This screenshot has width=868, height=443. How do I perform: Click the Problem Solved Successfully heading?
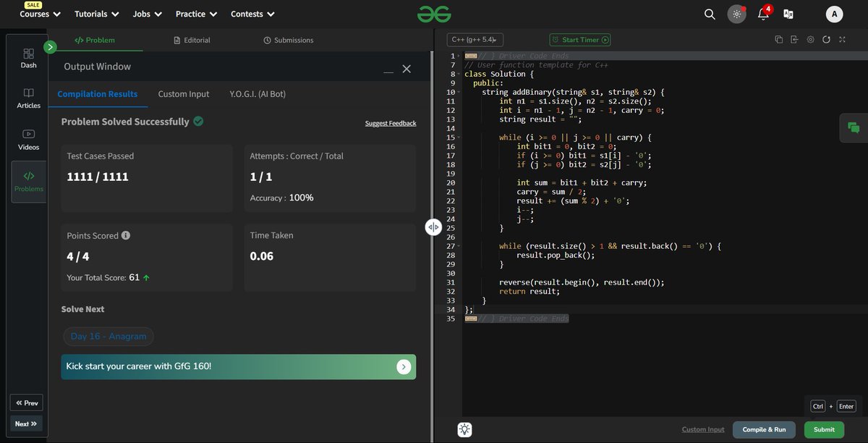click(125, 122)
